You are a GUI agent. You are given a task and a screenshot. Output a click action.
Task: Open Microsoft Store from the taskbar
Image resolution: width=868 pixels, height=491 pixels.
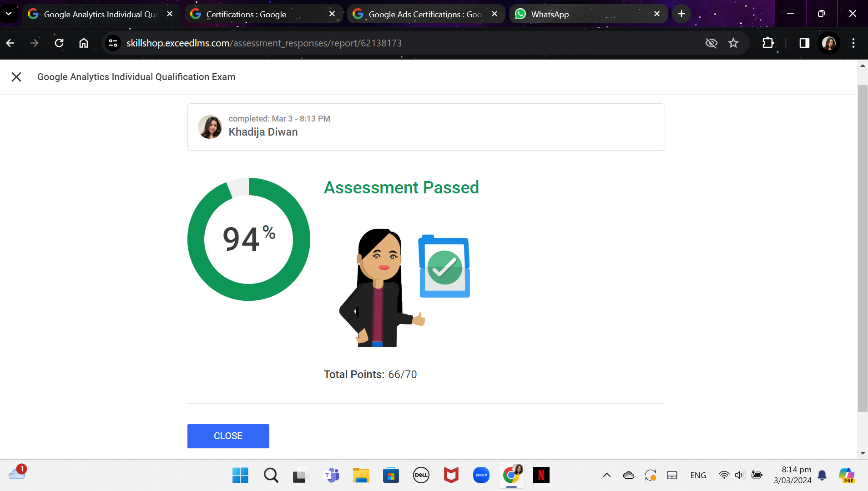point(391,476)
